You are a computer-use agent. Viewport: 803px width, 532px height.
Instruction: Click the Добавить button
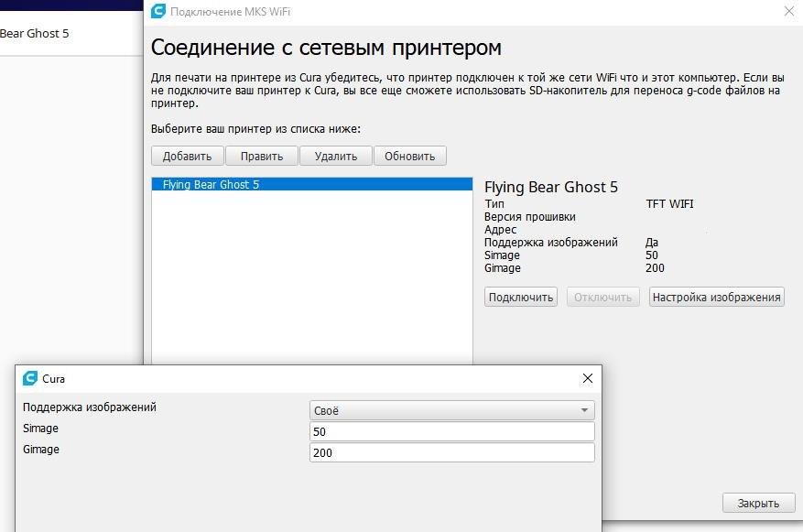[x=188, y=157]
